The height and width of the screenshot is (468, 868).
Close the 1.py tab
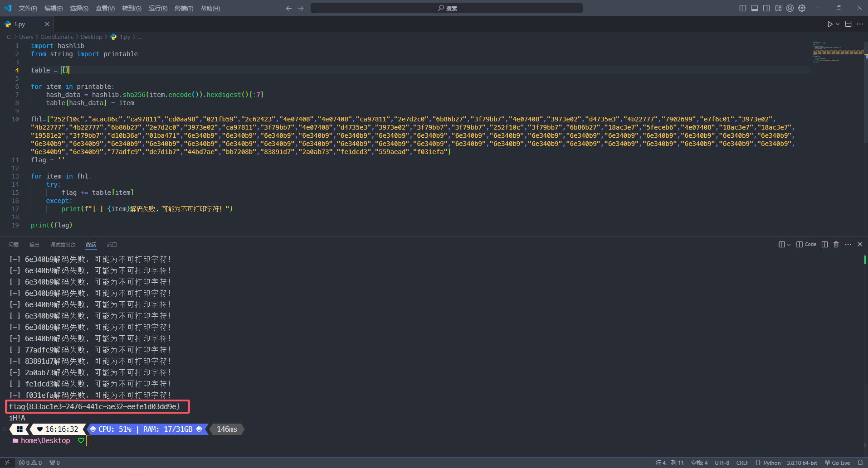(x=47, y=24)
